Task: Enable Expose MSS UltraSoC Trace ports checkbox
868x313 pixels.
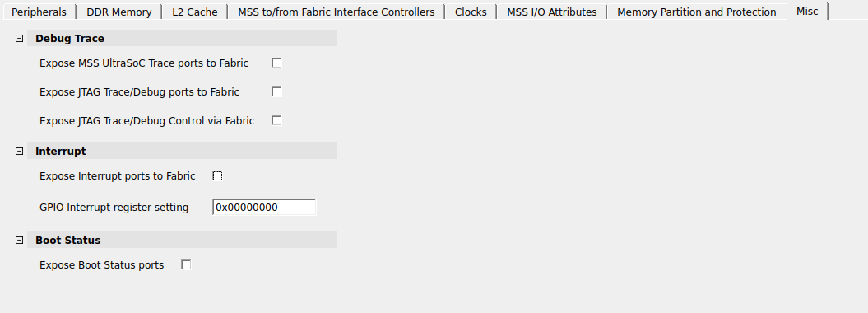Action: tap(276, 63)
